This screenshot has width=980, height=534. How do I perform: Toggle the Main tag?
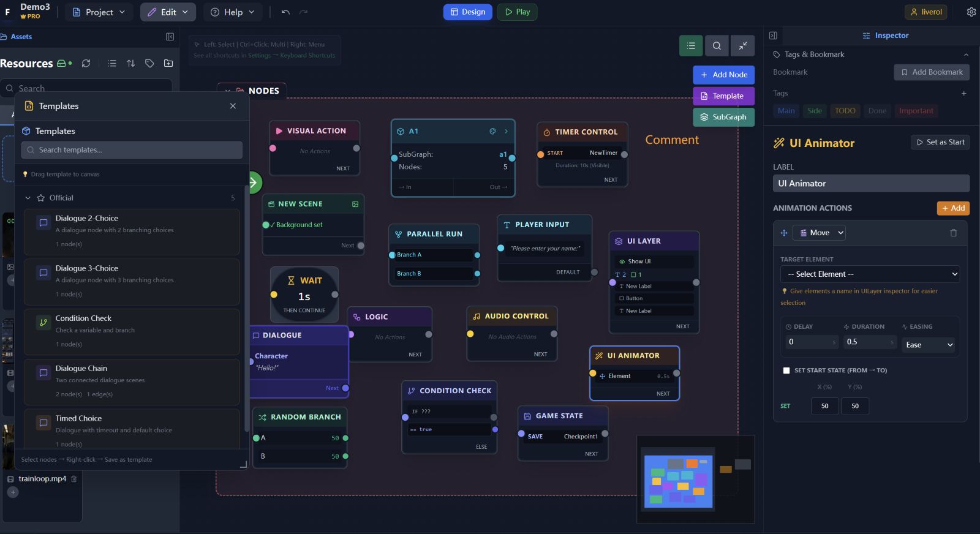pyautogui.click(x=786, y=111)
